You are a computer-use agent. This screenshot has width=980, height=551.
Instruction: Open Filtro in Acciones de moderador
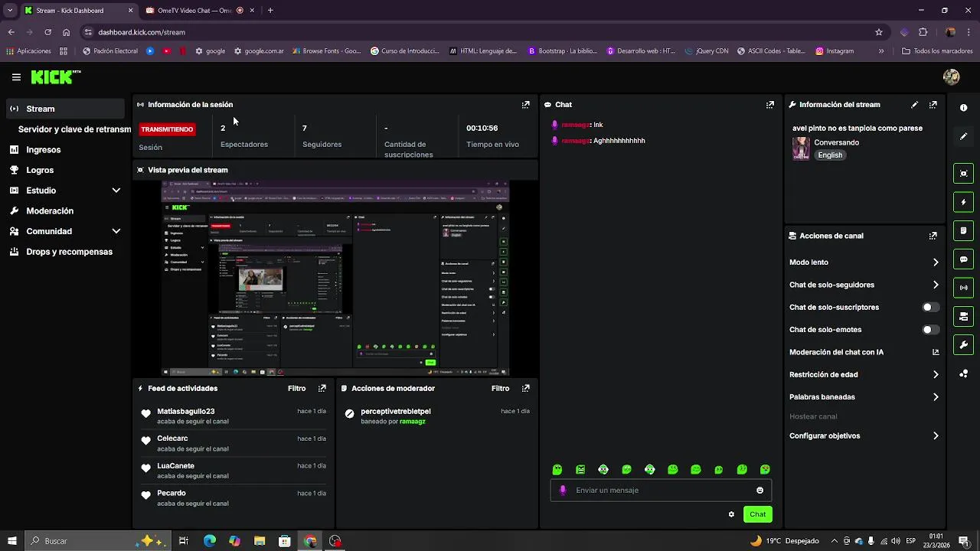[x=500, y=389]
